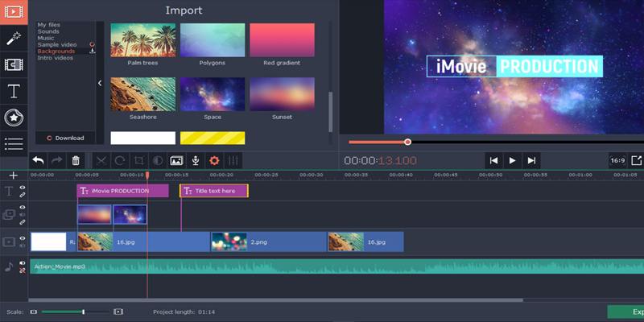
Task: Select the audio track music note icon
Action: pyautogui.click(x=9, y=267)
